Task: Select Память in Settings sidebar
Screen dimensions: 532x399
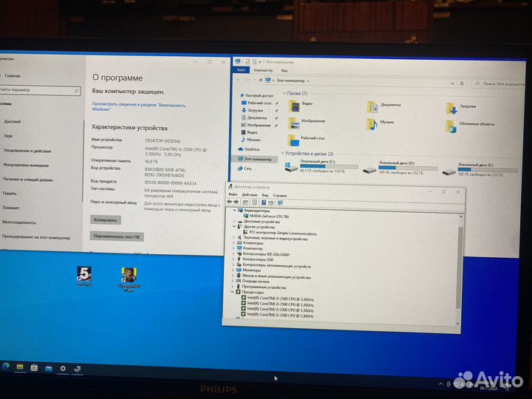Action: pyautogui.click(x=10, y=194)
